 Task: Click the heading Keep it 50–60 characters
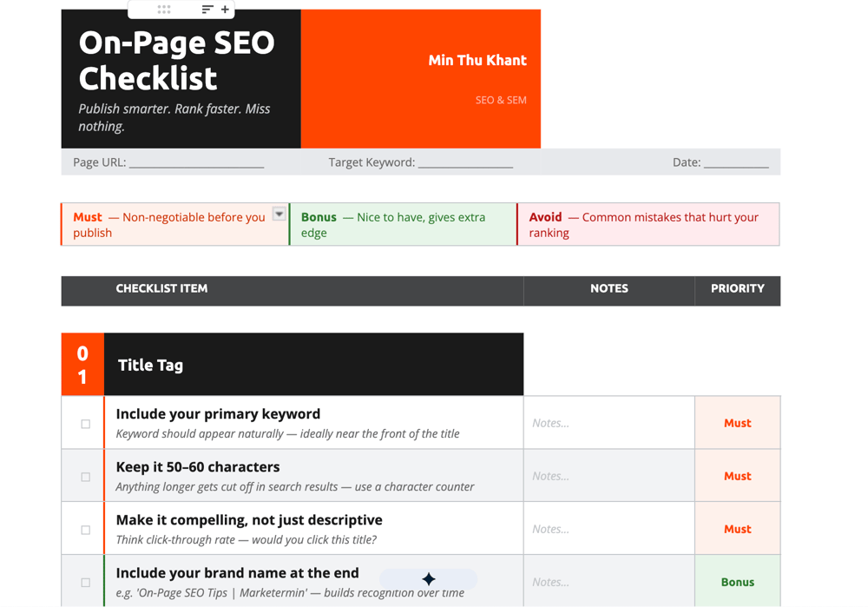click(x=198, y=467)
